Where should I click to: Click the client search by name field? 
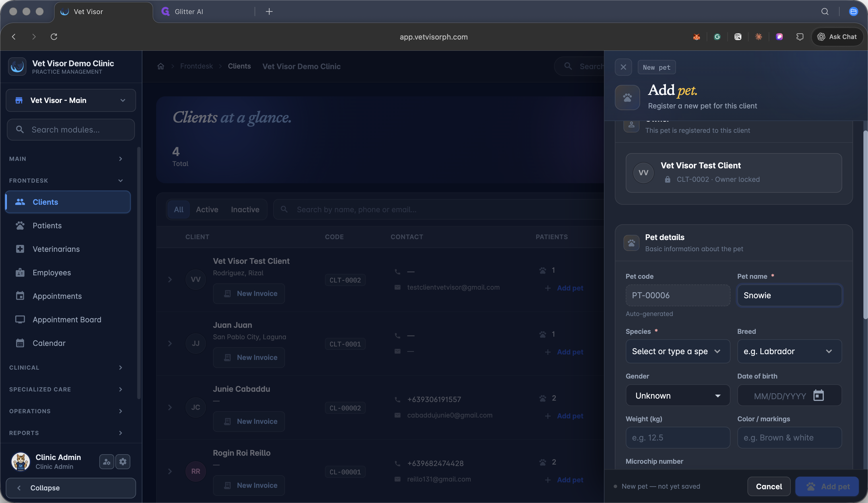439,210
